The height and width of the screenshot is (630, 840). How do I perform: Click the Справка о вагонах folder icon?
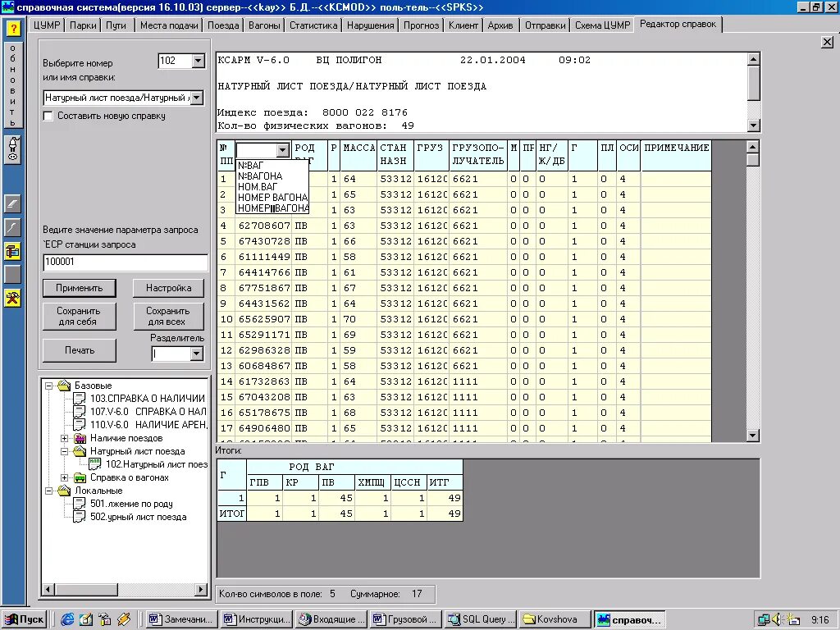tap(80, 478)
